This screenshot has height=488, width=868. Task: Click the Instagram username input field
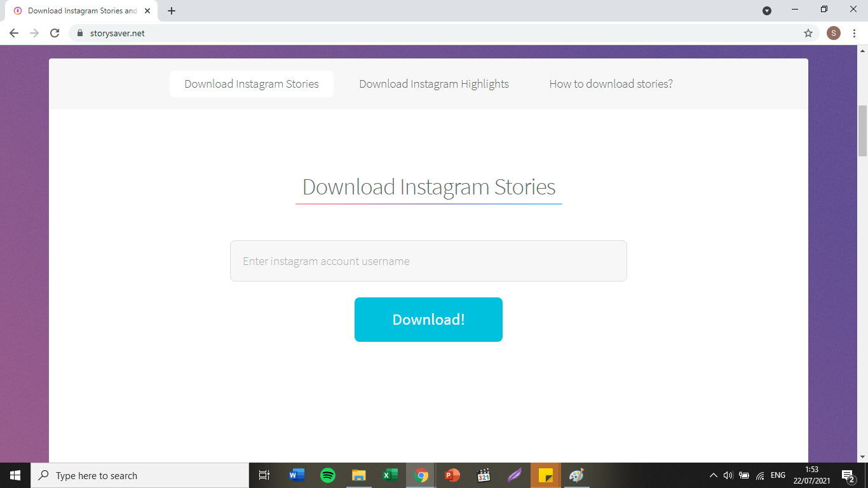coord(428,261)
